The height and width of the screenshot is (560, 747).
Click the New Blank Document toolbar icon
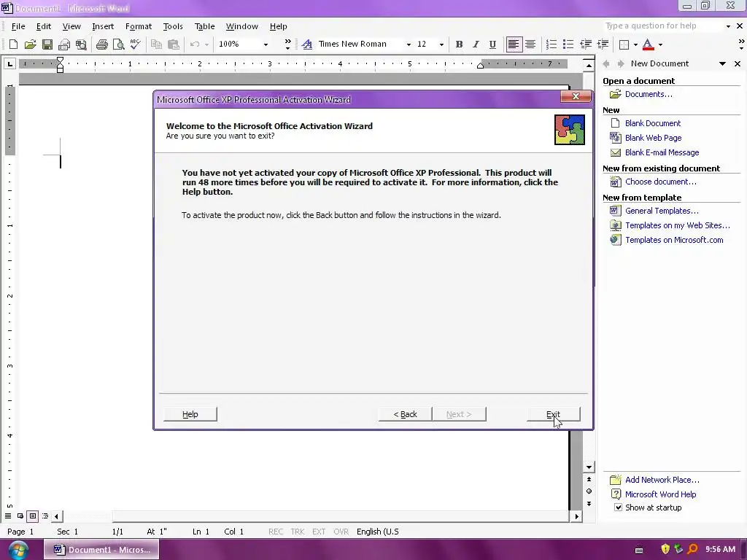[13, 44]
